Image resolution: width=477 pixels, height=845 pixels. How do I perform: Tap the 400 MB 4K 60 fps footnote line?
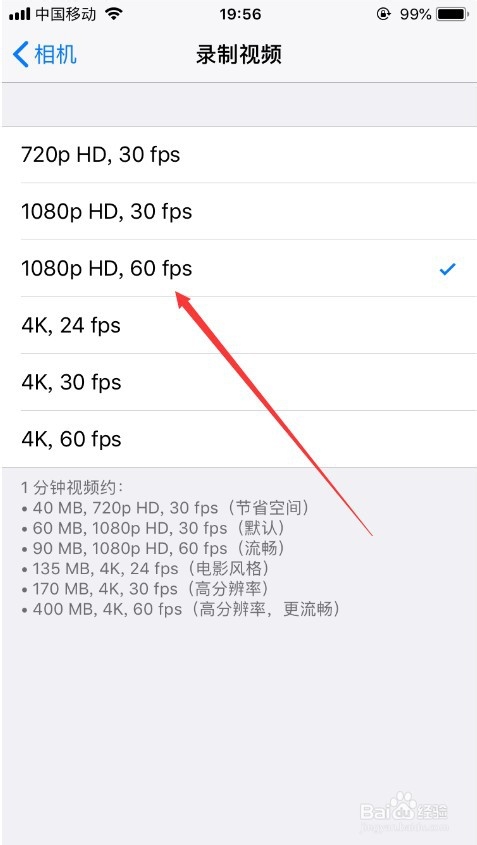(181, 609)
